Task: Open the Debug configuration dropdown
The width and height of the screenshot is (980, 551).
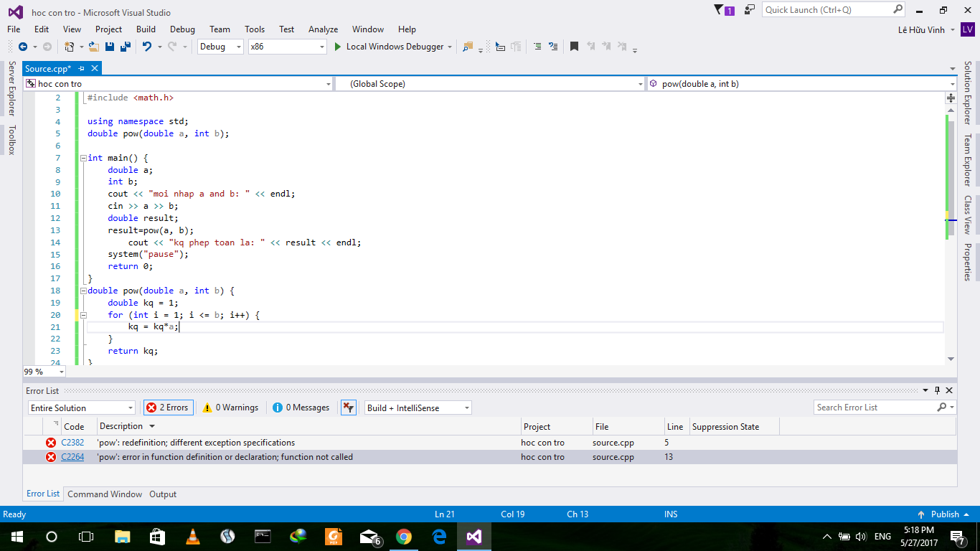Action: tap(221, 47)
